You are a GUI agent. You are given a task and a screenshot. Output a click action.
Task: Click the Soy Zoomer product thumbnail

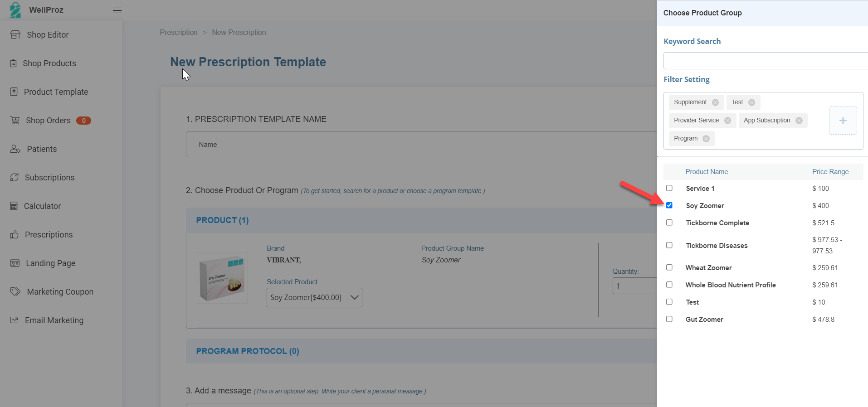(222, 278)
